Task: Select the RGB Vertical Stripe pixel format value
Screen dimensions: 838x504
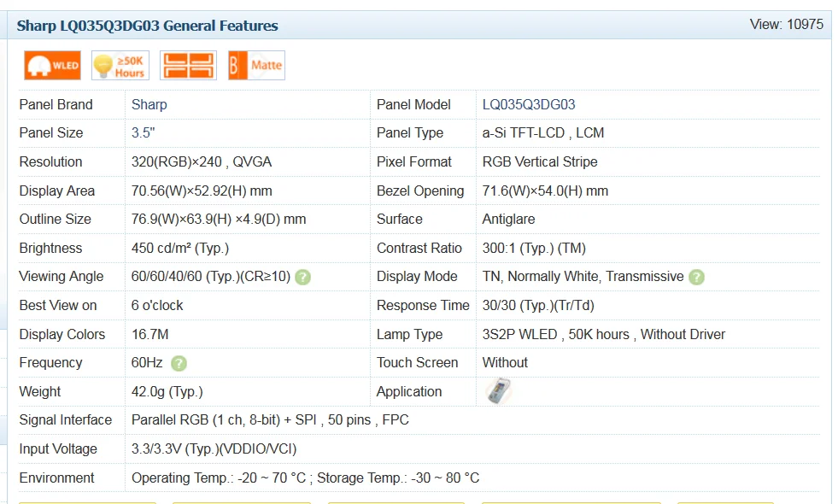Action: pos(540,161)
